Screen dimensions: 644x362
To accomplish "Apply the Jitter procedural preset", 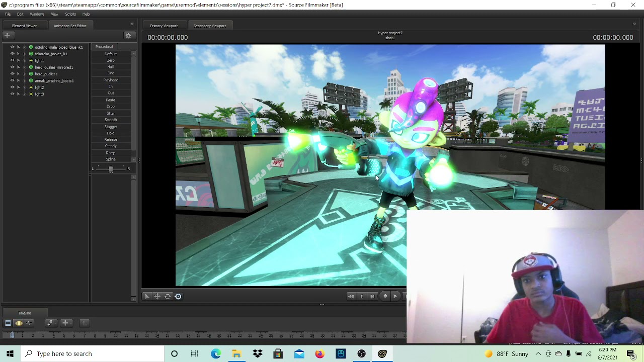I will coord(111,113).
